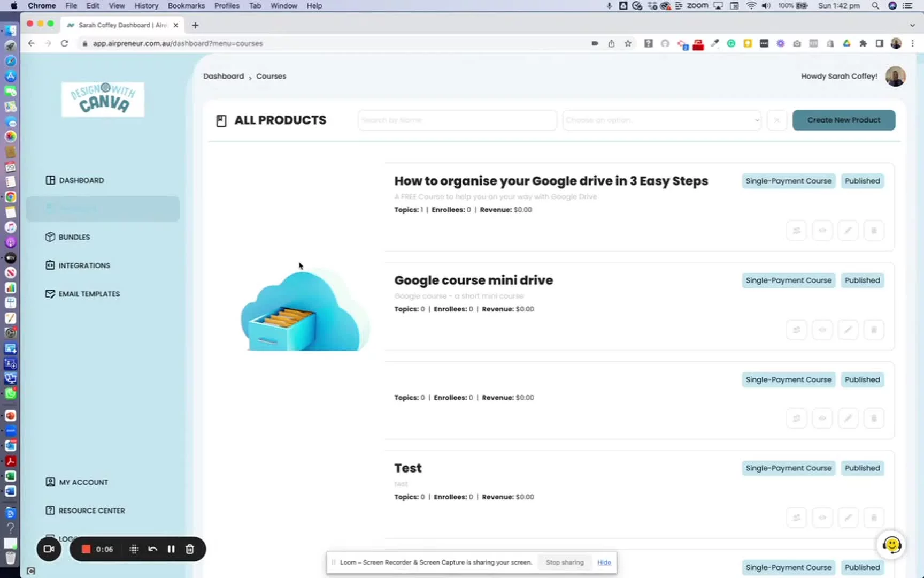Open enrollees icon for the Test course
Screen dimensions: 924x578
797,518
